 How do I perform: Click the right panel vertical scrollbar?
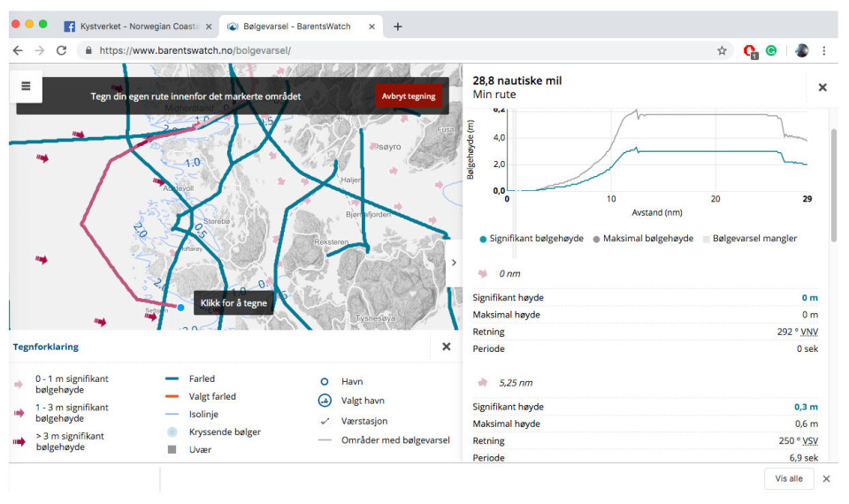tap(834, 185)
